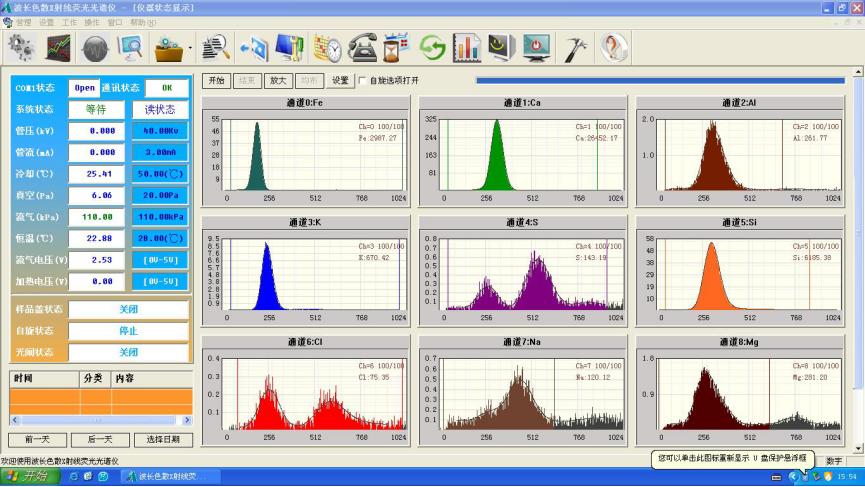The height and width of the screenshot is (487, 865).
Task: Open the 帮助(H) menu
Action: coord(143,23)
